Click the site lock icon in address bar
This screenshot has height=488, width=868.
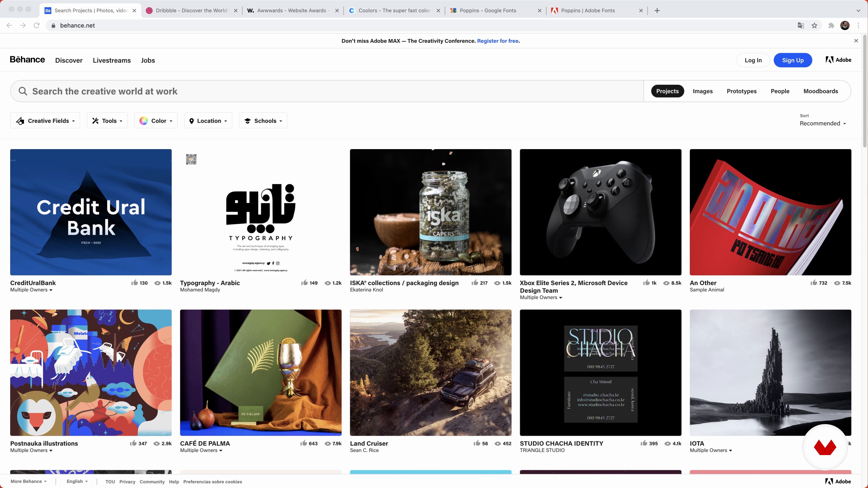coord(53,26)
